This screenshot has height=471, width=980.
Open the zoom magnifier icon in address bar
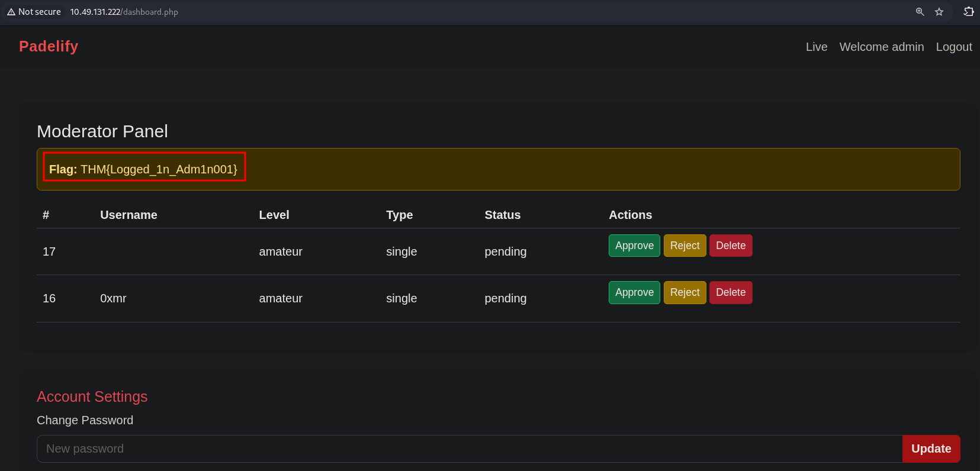920,12
